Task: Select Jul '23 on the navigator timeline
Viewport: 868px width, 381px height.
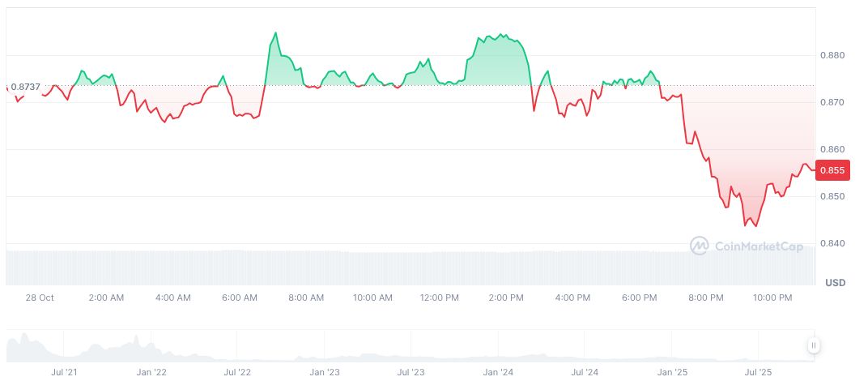Action: (x=411, y=373)
